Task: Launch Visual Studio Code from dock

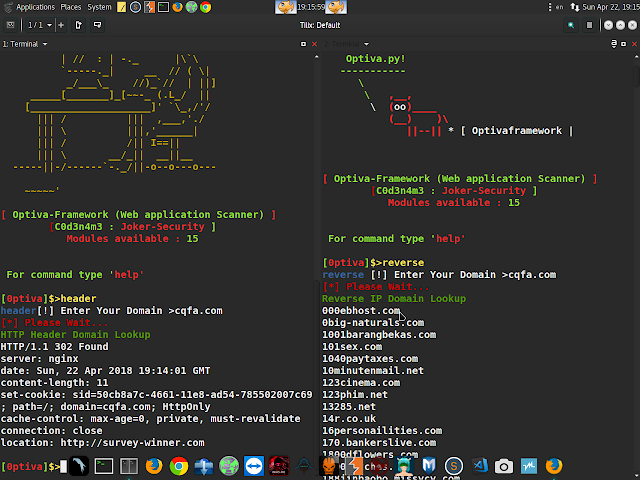Action: point(479,466)
